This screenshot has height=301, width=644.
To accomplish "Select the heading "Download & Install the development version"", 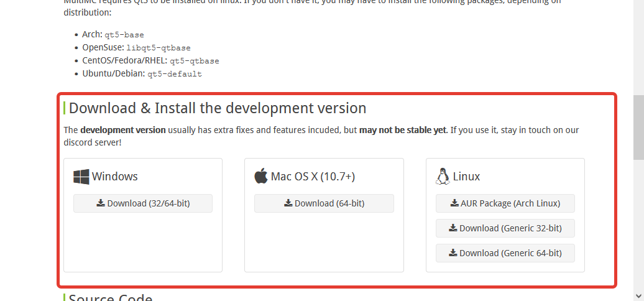I will point(218,108).
